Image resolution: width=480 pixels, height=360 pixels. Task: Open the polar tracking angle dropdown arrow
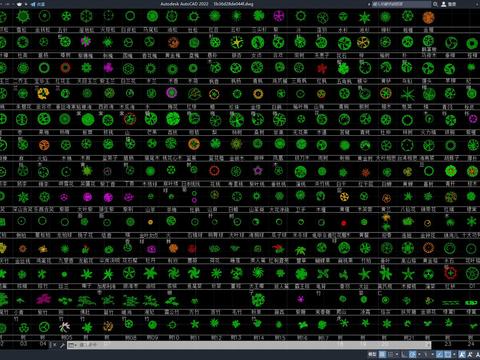pos(419,354)
